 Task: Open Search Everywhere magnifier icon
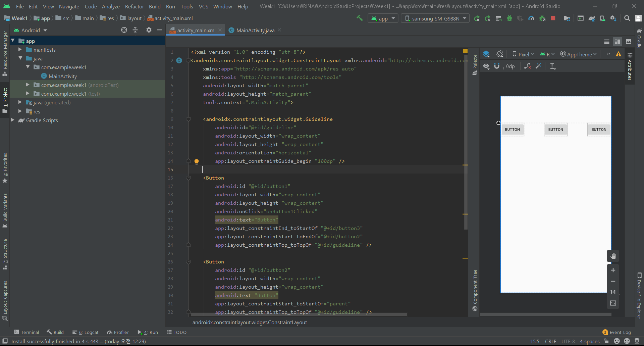pos(627,18)
